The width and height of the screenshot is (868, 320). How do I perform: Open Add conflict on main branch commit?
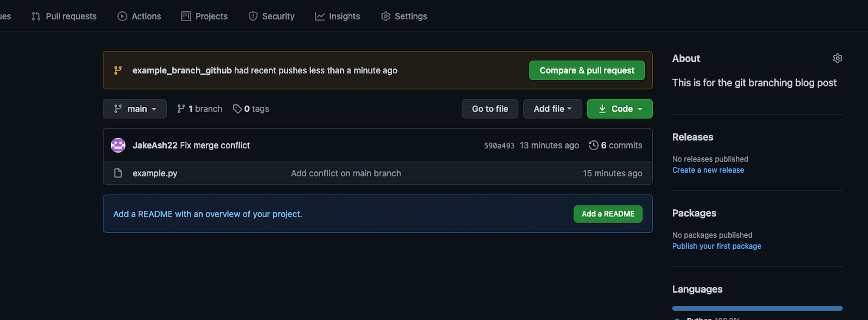click(346, 173)
